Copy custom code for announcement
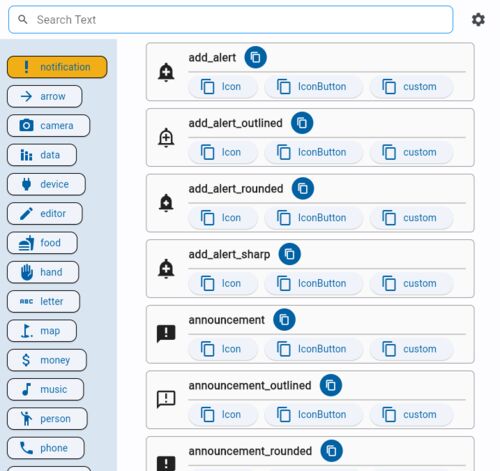Viewport: 500px width, 471px height. pos(411,349)
